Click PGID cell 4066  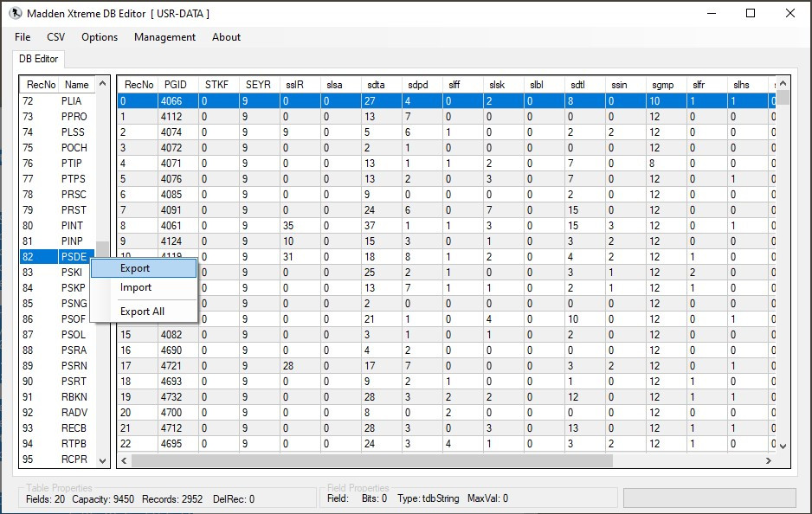(178, 101)
